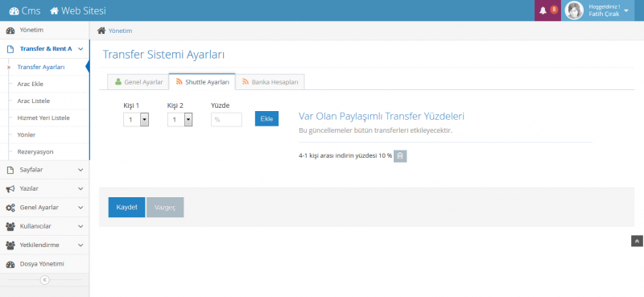Open the Dosya Yönetimi menu label
Image resolution: width=644 pixels, height=297 pixels.
42,264
